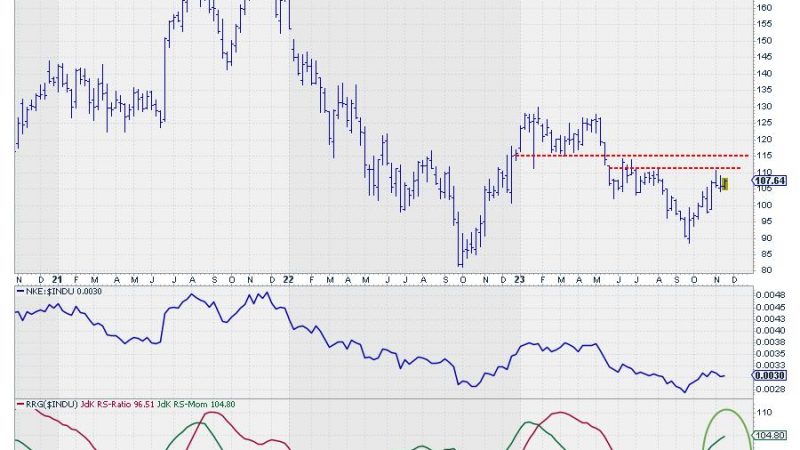The width and height of the screenshot is (800, 450).
Task: Click the 0.0030 relative strength value tag on the right axis
Action: [x=770, y=376]
